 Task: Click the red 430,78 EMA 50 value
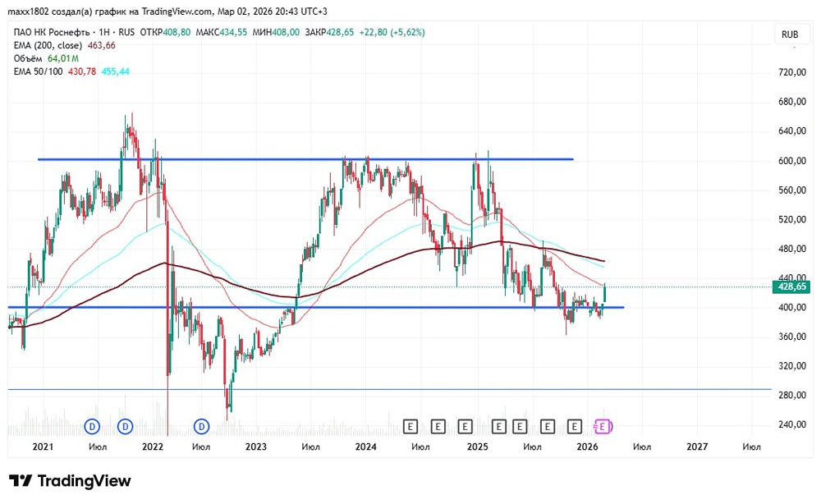pyautogui.click(x=82, y=71)
